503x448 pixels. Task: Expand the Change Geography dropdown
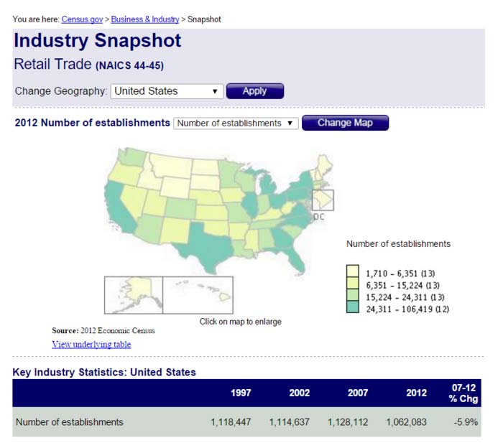(x=167, y=91)
